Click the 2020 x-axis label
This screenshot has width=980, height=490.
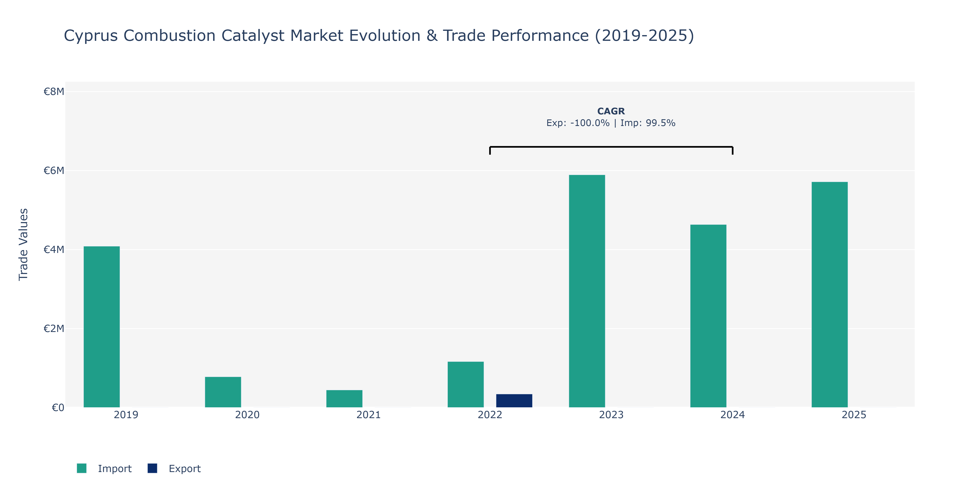pyautogui.click(x=247, y=415)
